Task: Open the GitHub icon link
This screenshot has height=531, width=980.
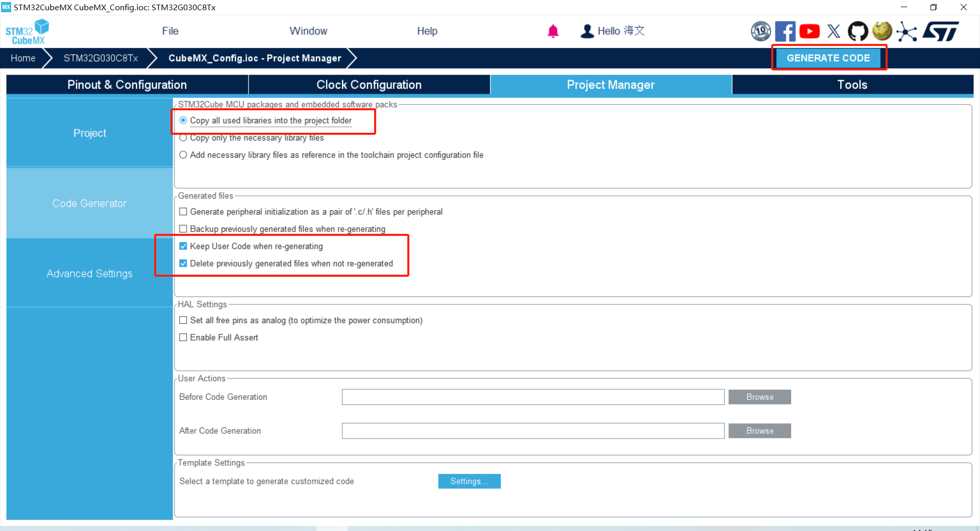Action: tap(857, 32)
